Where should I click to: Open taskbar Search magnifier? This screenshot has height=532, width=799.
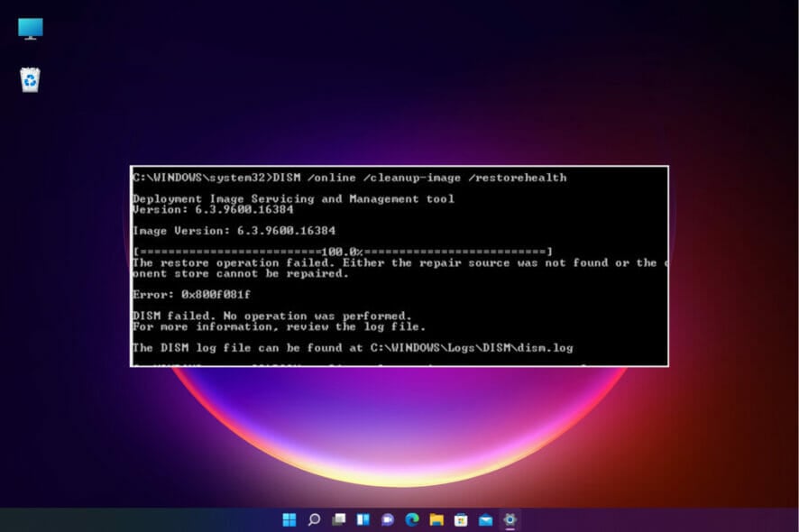(x=314, y=519)
